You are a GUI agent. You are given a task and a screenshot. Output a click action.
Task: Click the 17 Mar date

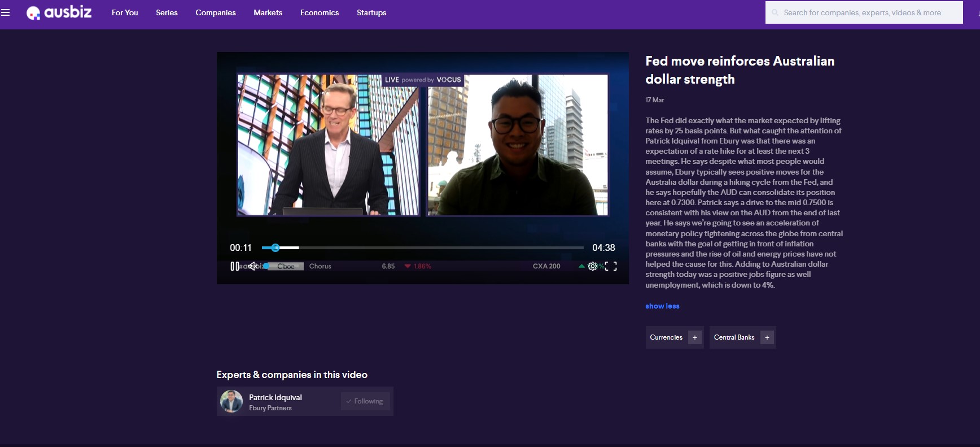655,100
